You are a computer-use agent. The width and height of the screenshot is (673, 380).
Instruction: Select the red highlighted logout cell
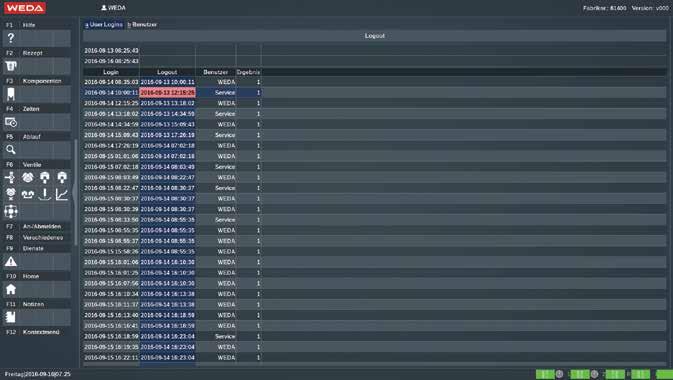[x=167, y=93]
